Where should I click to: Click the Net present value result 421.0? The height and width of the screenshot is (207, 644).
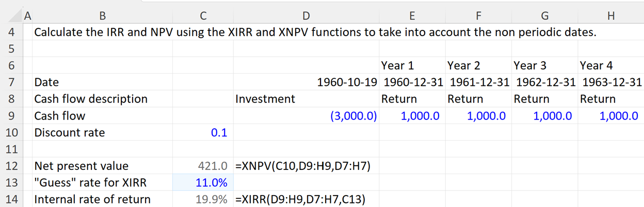(203, 166)
